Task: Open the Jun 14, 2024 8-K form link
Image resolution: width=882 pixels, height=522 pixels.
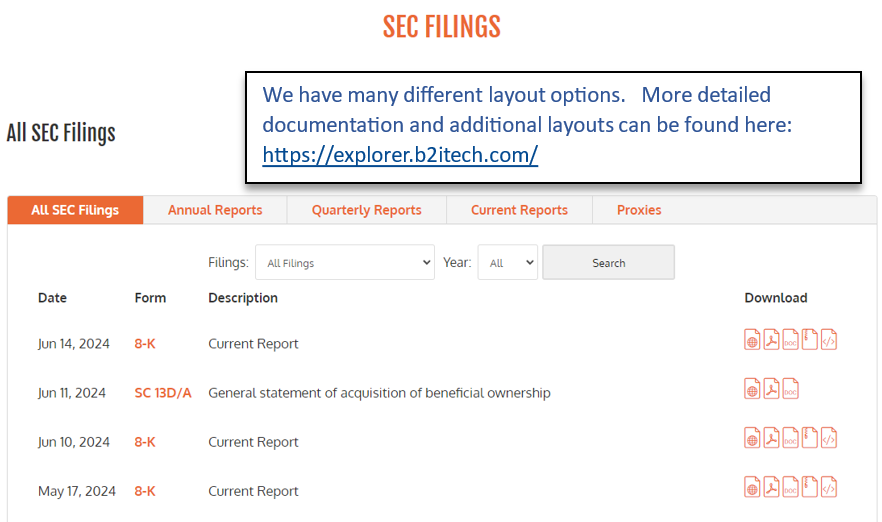Action: [x=145, y=344]
